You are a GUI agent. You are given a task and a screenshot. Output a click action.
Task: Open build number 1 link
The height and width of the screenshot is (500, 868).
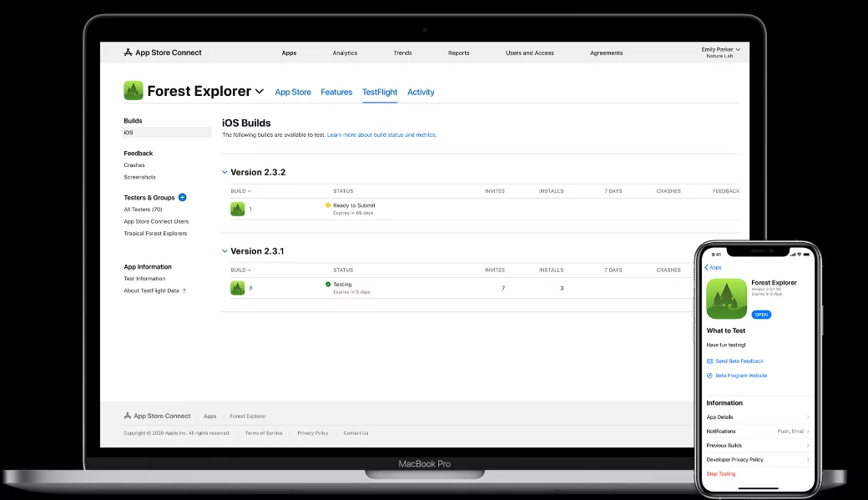pos(250,209)
